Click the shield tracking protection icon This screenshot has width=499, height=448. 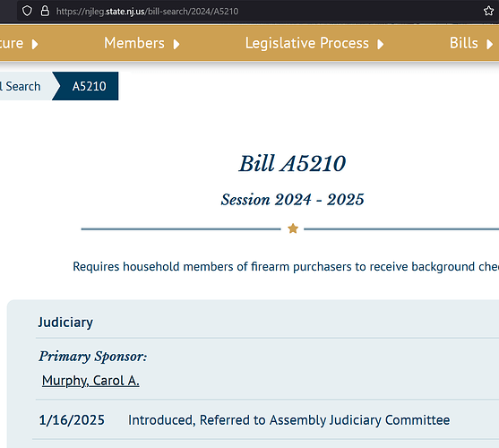(27, 11)
